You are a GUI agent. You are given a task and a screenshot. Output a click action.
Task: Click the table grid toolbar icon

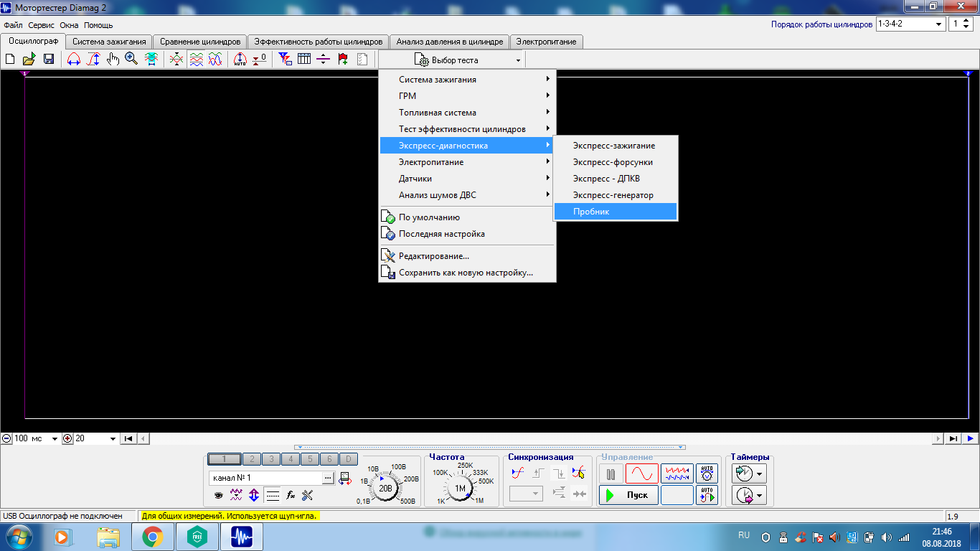point(304,60)
